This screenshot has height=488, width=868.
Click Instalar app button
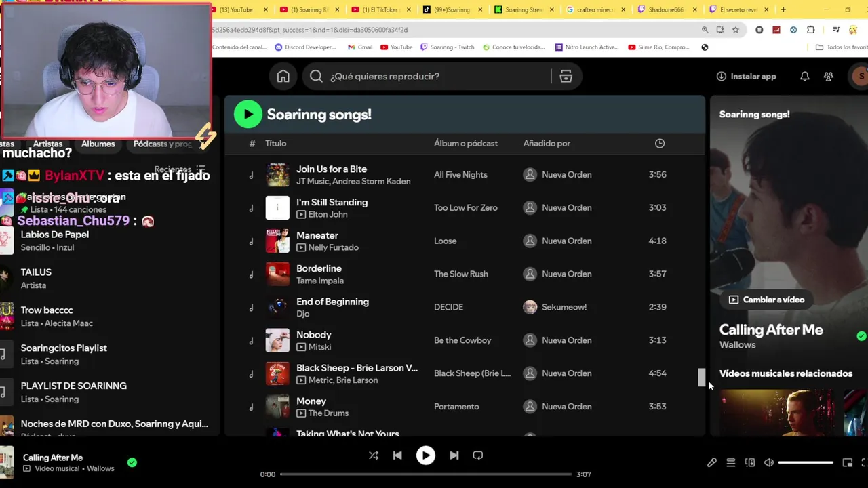click(x=746, y=77)
